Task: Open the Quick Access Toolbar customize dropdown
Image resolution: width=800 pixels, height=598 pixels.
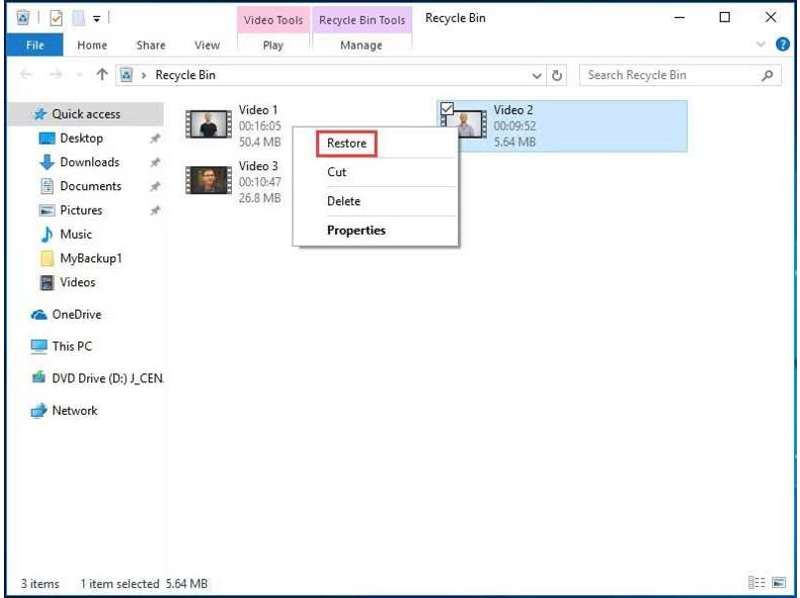Action: point(95,17)
